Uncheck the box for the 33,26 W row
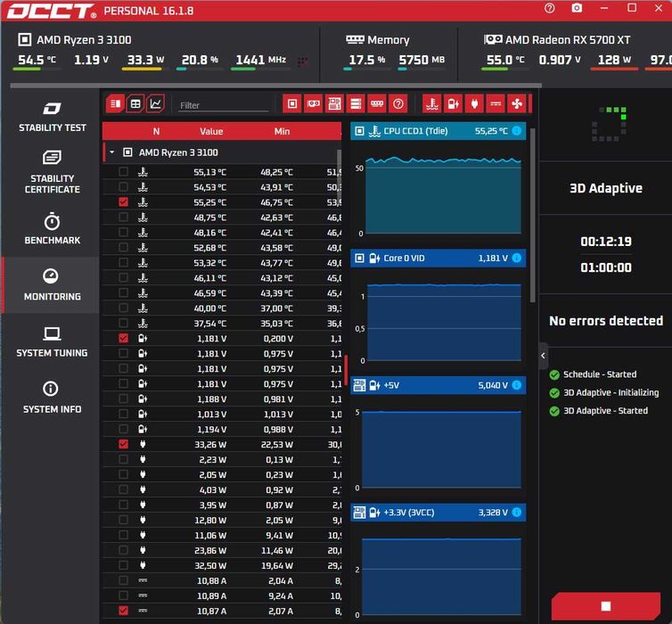 pyautogui.click(x=123, y=444)
